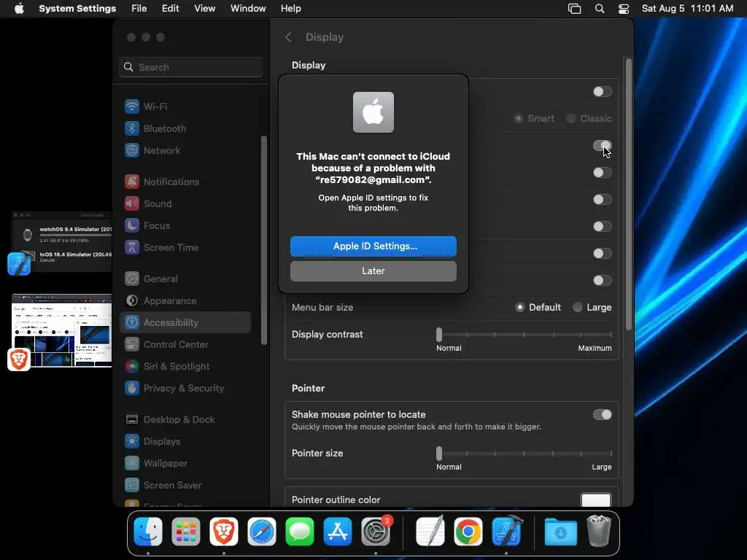This screenshot has height=560, width=747.
Task: Open the Edit menu
Action: coord(170,9)
